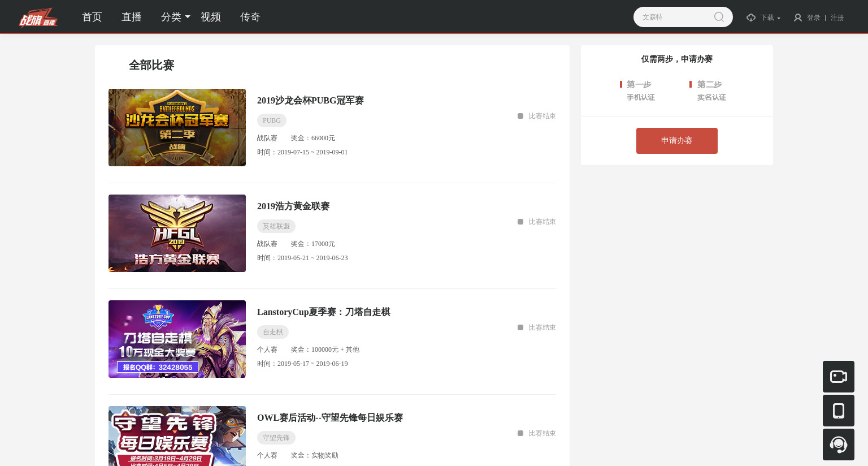Viewport: 868px width, 466px height.
Task: Open the 视频 navigation item
Action: (x=211, y=17)
